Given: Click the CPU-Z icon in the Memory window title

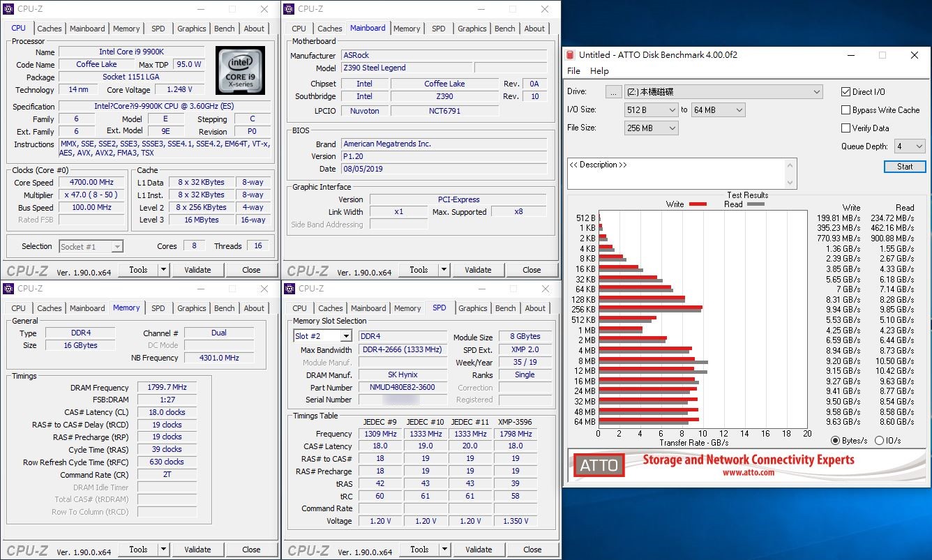Looking at the screenshot, I should (9, 289).
